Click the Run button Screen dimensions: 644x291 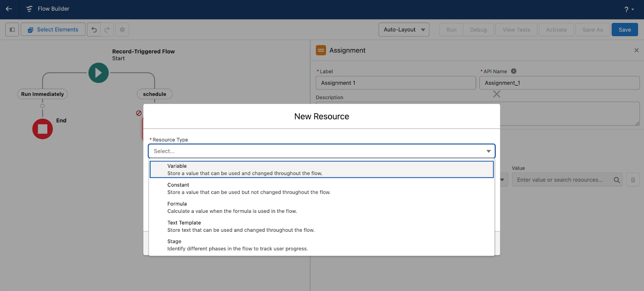pos(451,29)
